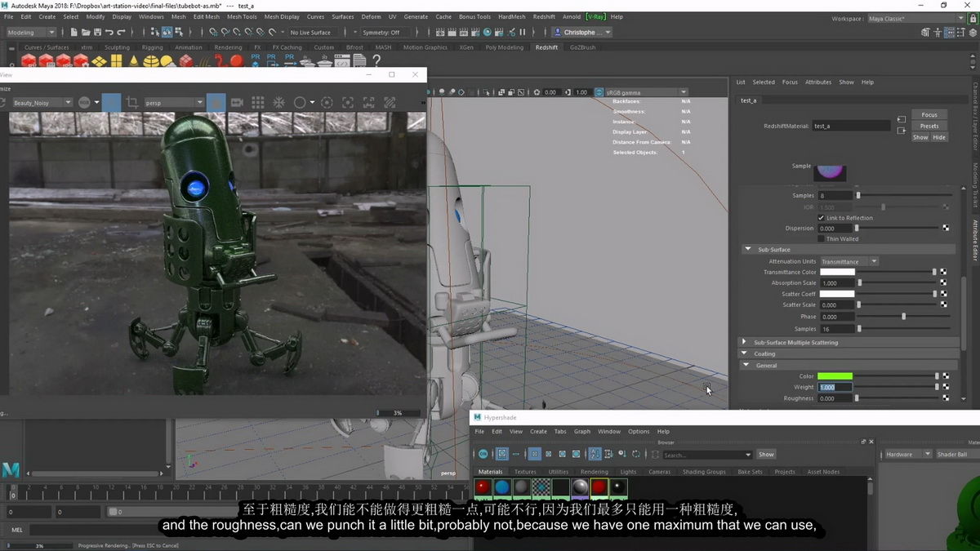Click the Redo arrow icon
The image size is (980, 551).
[x=121, y=33]
